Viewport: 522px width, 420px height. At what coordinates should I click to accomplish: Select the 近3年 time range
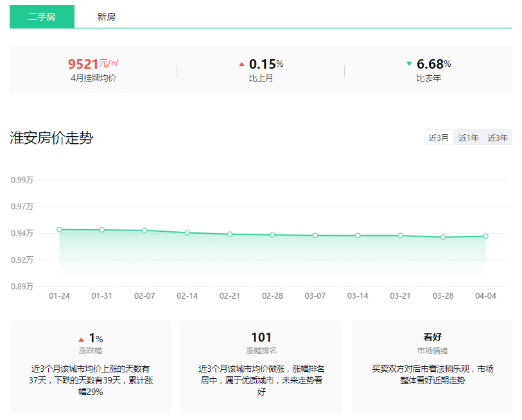point(498,137)
